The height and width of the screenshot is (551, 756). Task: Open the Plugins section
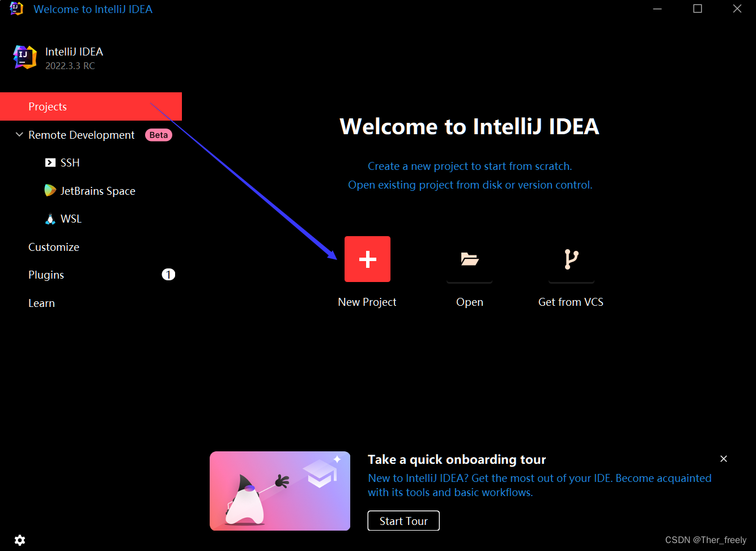pos(46,275)
